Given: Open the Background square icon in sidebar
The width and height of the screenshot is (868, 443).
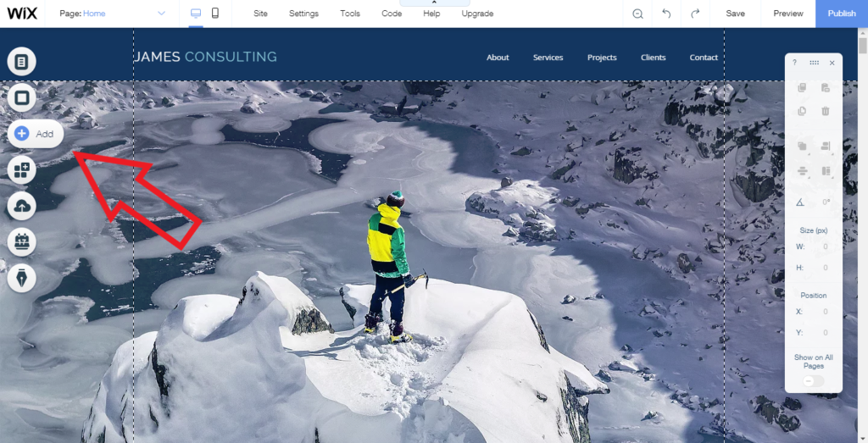Looking at the screenshot, I should coord(21,98).
